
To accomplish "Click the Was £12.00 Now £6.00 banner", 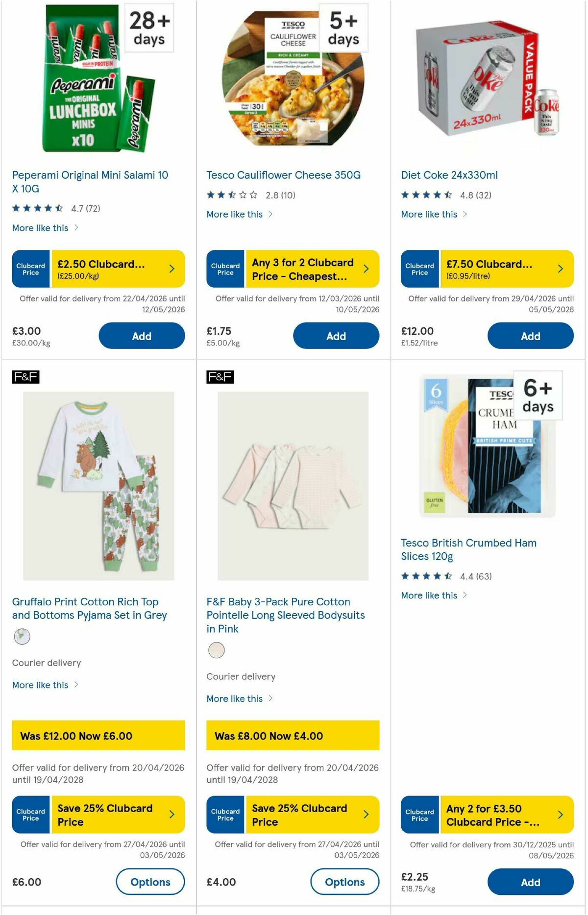I will tap(98, 736).
